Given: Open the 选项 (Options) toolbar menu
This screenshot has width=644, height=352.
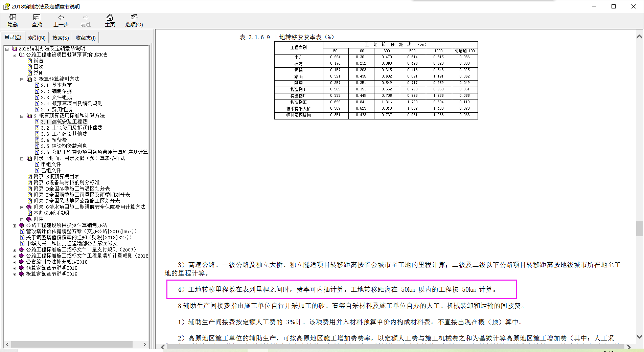Looking at the screenshot, I should [134, 20].
